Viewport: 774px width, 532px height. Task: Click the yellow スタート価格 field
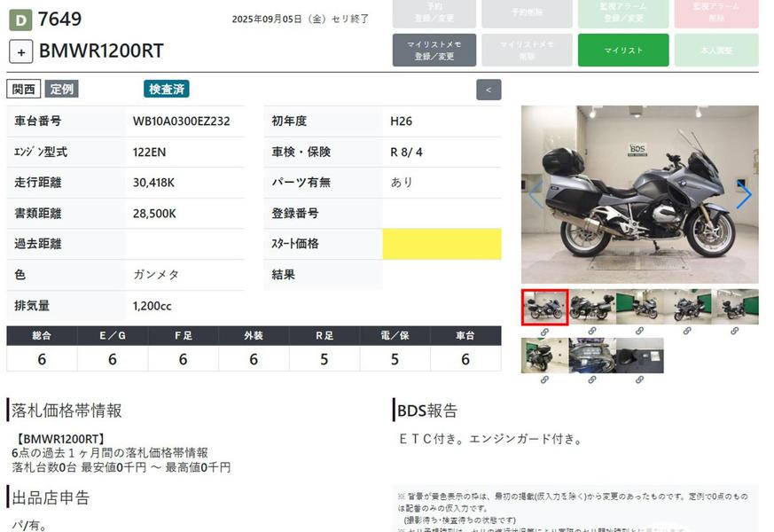click(x=442, y=244)
